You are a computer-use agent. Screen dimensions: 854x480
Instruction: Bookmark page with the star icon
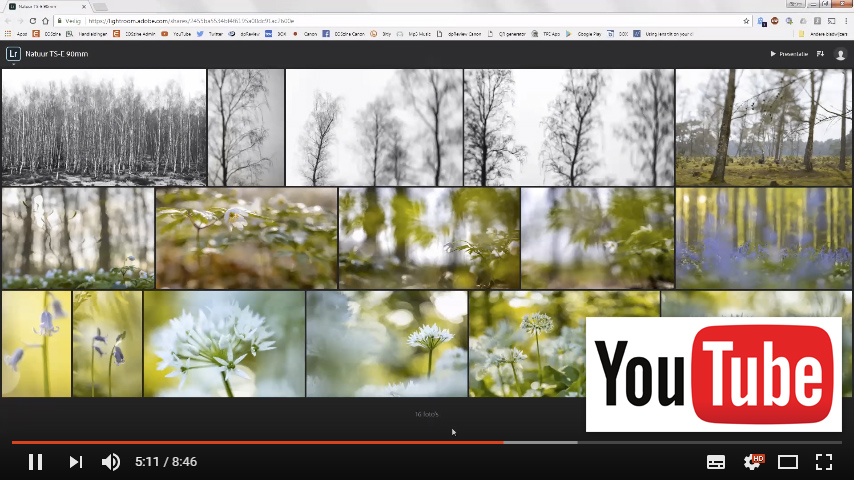pyautogui.click(x=746, y=20)
